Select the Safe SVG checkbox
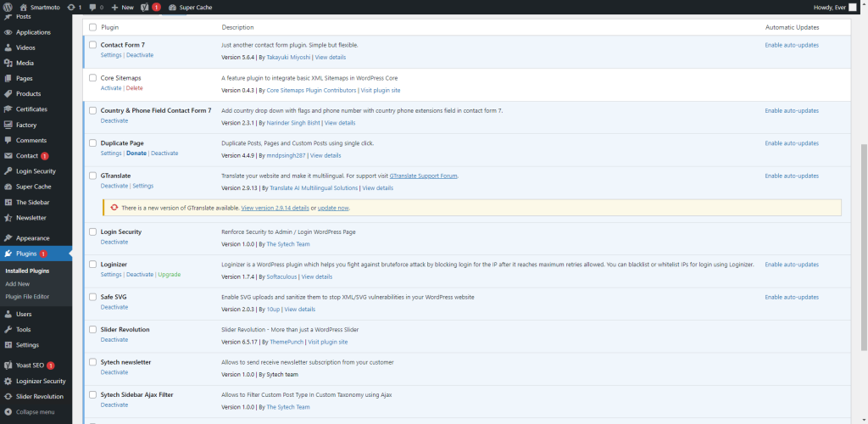 (x=93, y=297)
